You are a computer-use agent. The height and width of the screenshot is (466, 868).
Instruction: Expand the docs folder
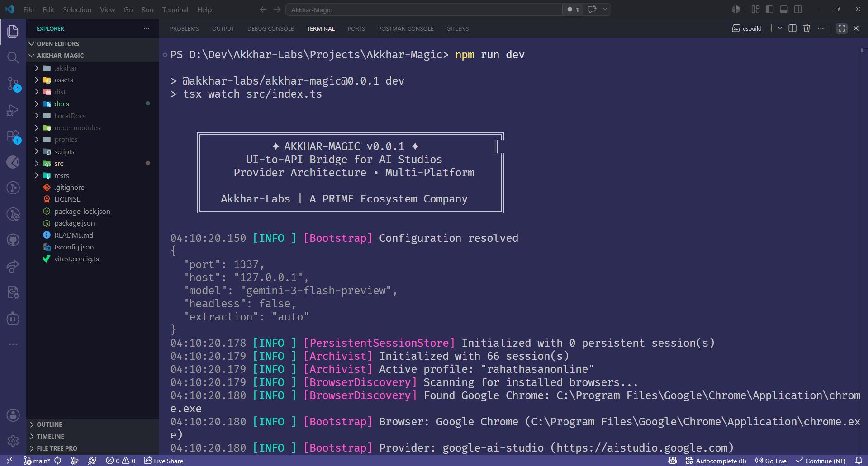point(93,104)
